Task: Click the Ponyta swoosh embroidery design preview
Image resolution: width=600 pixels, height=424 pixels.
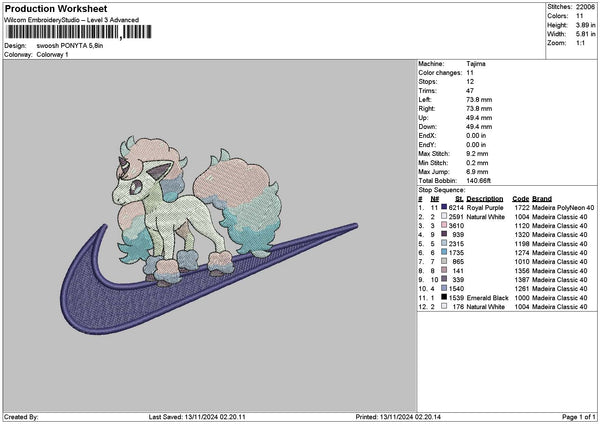Action: click(x=209, y=235)
